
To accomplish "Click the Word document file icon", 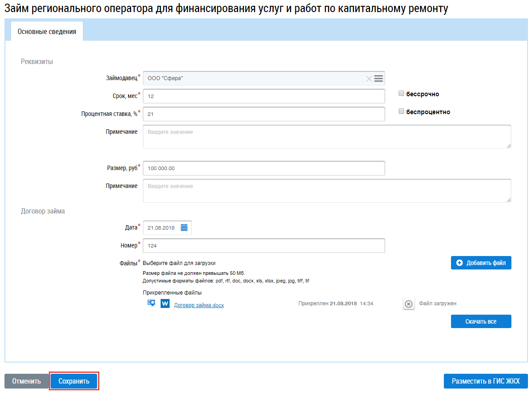I will pyautogui.click(x=165, y=304).
